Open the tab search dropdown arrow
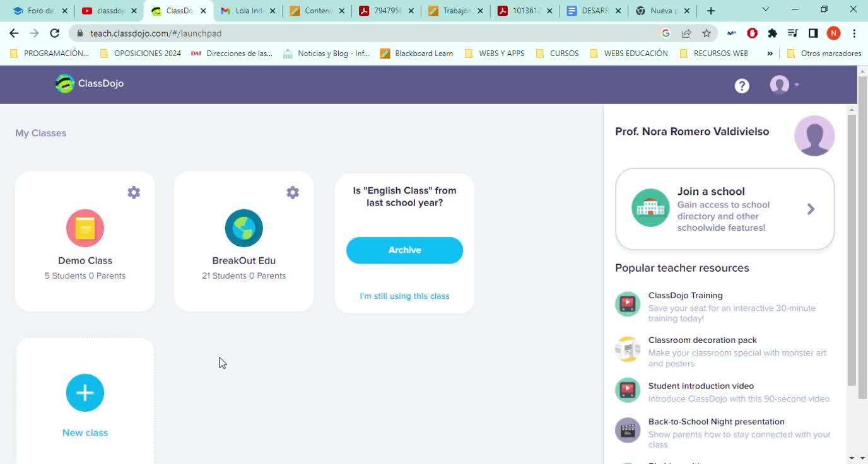The width and height of the screenshot is (868, 464). tap(765, 9)
